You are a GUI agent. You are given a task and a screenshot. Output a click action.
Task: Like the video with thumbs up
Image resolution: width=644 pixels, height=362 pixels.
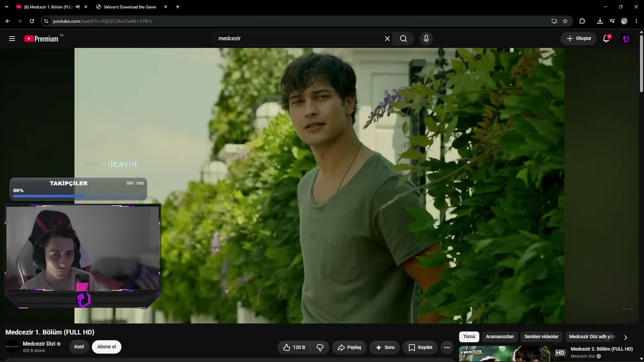[x=294, y=347]
